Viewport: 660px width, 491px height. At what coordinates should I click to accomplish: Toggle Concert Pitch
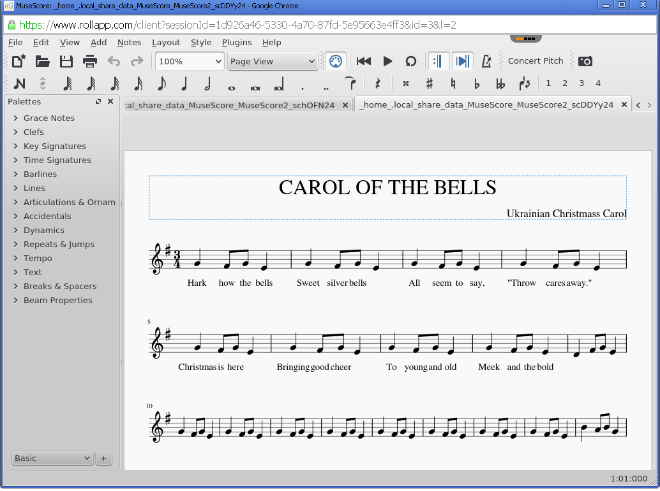[535, 61]
